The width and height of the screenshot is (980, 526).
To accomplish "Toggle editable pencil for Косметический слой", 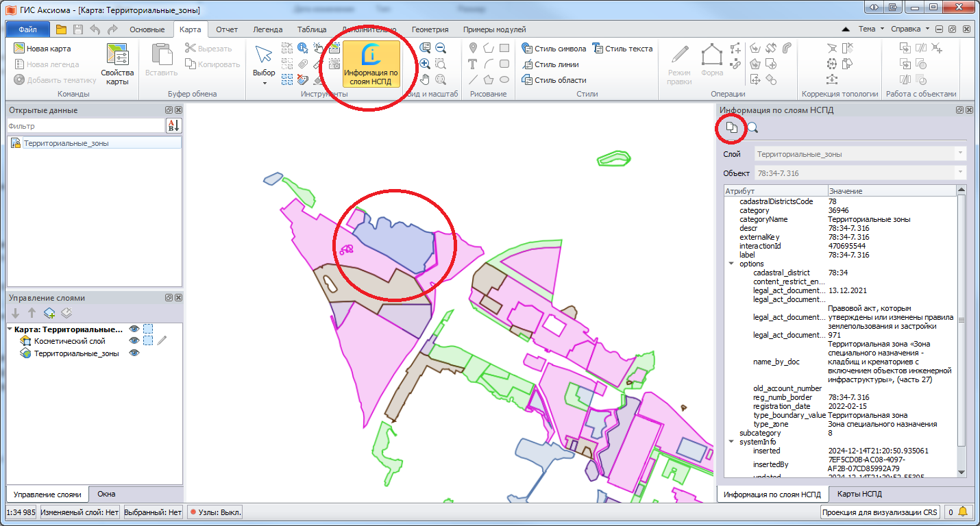I will coord(162,341).
